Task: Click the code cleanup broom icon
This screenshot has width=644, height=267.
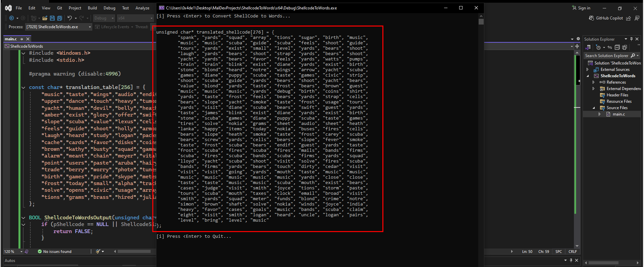Action: pyautogui.click(x=98, y=251)
